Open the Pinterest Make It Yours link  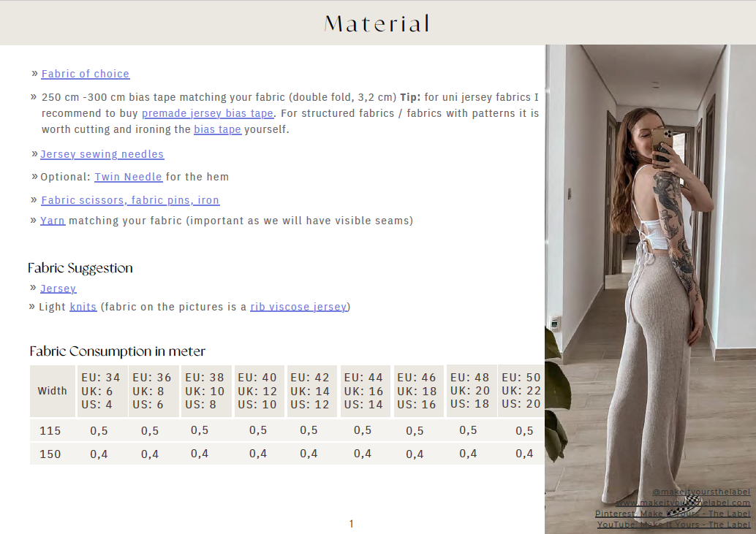pyautogui.click(x=672, y=514)
